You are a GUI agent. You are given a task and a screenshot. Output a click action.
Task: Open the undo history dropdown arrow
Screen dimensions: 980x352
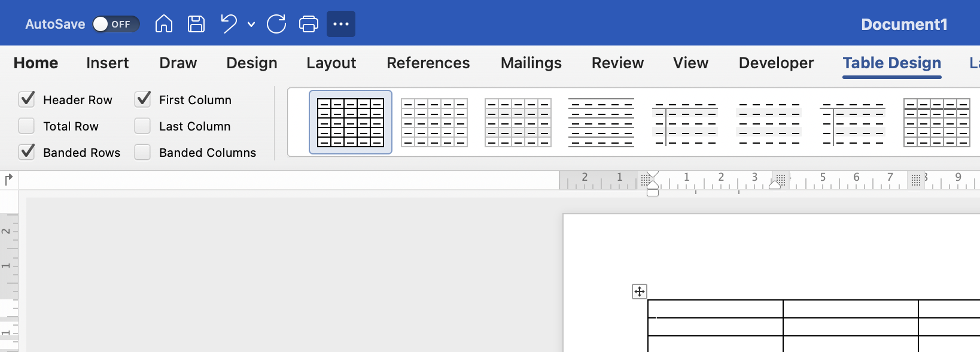point(251,25)
